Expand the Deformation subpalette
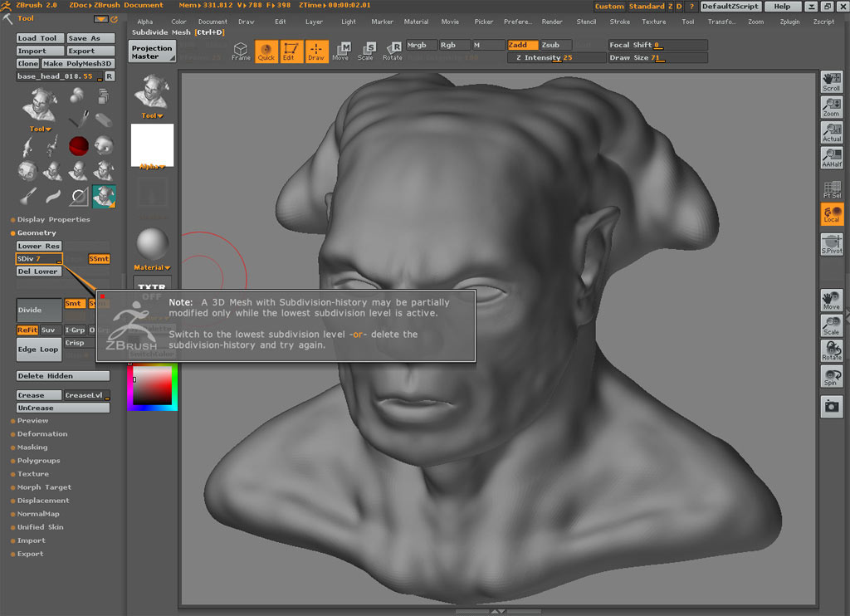The height and width of the screenshot is (616, 850). [42, 434]
